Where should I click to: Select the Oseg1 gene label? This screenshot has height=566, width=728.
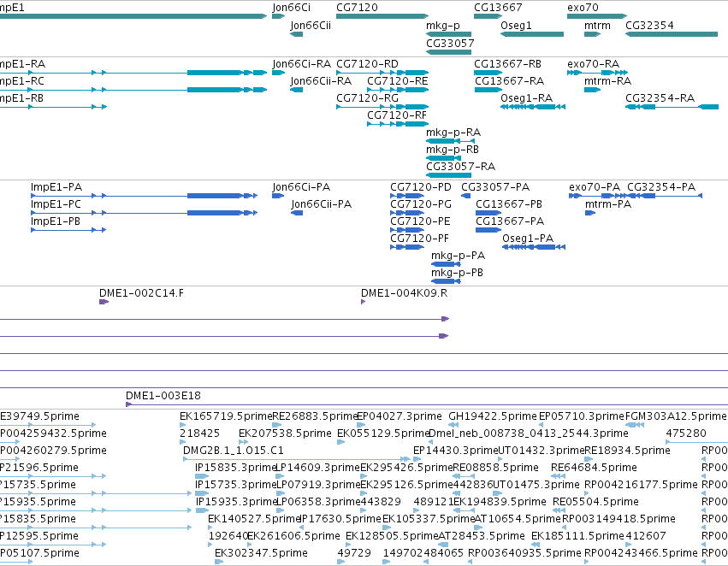[516, 26]
